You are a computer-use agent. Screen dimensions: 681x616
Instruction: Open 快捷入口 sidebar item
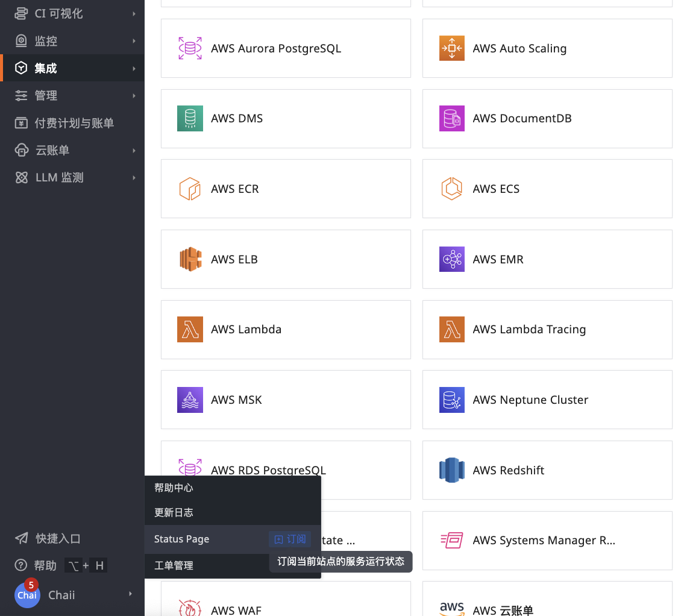tap(72, 539)
